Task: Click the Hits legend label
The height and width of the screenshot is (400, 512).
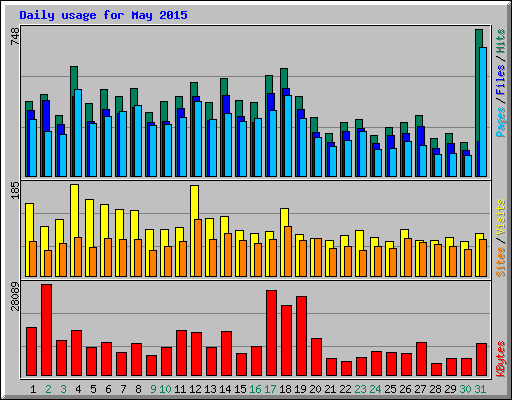Action: [501, 41]
